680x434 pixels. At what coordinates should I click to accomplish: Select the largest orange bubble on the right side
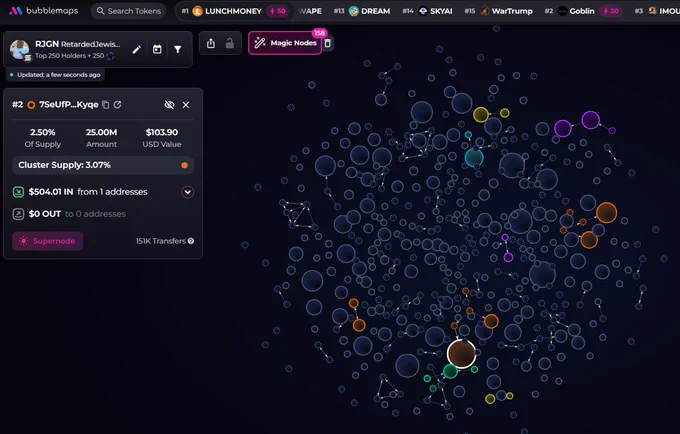[606, 212]
